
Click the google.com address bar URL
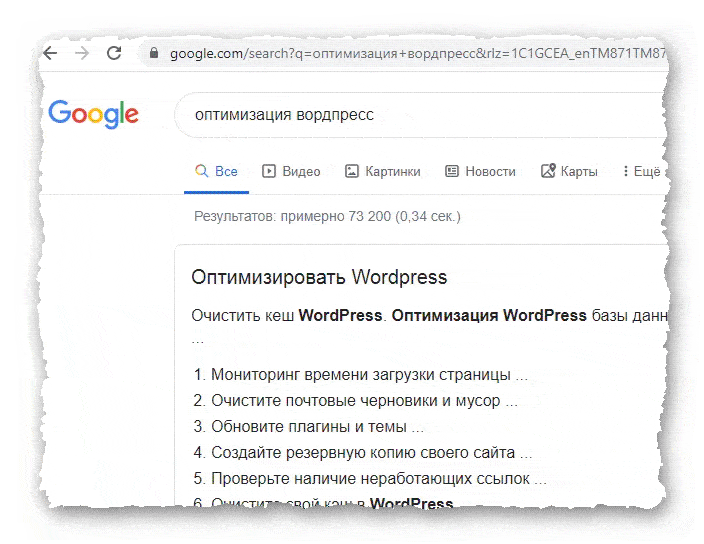[x=418, y=53]
